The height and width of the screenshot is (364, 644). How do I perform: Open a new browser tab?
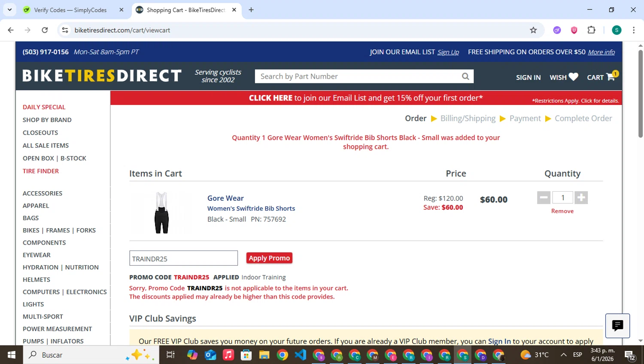251,10
